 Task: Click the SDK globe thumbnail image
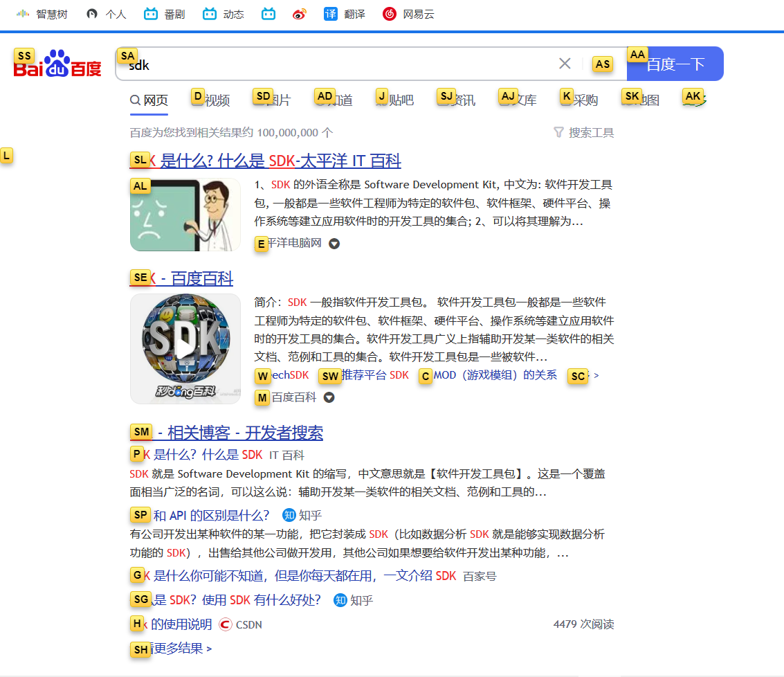(x=185, y=348)
